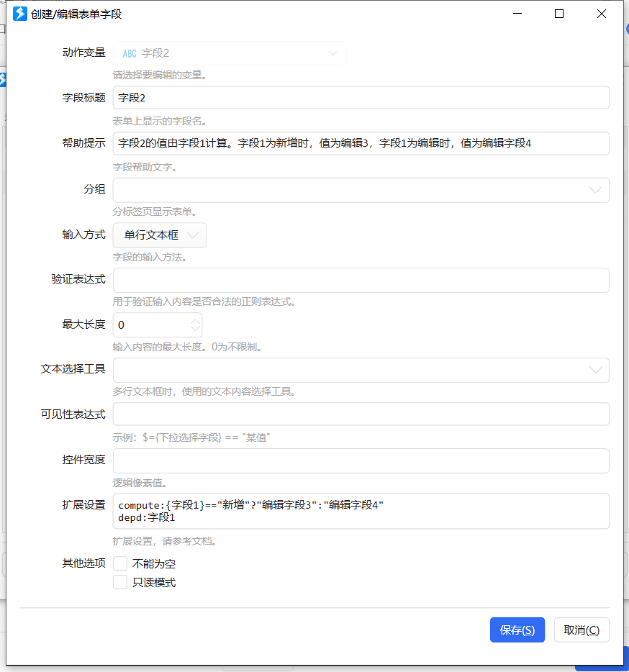Close the 创建/编辑表单字段 dialog

pos(602,14)
